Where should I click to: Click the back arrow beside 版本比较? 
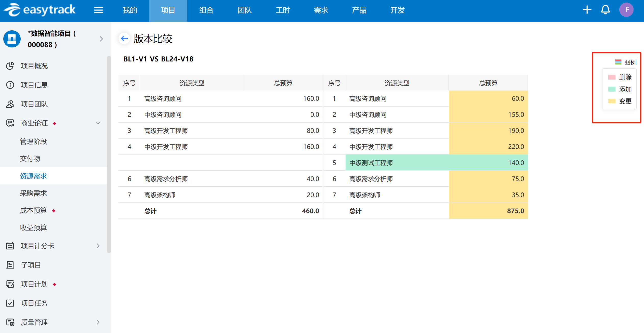point(124,38)
